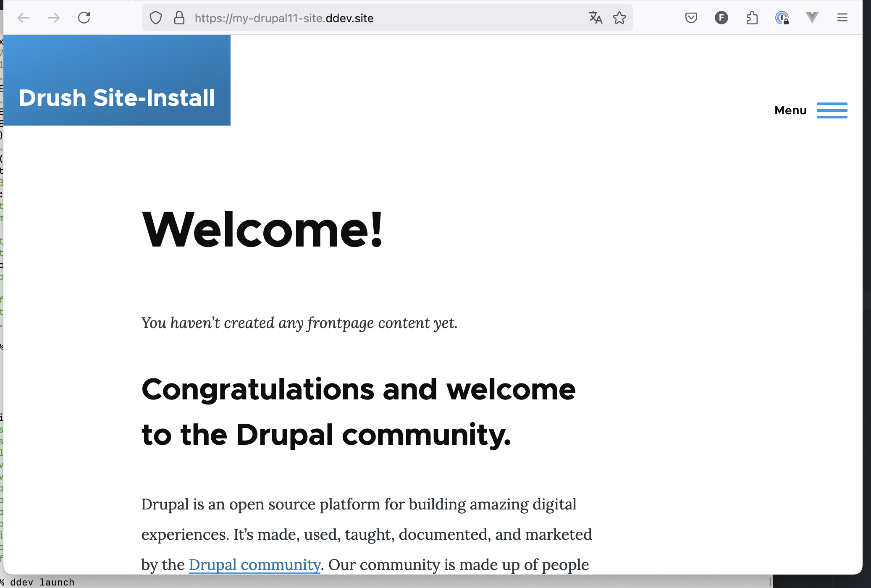Save page to Pocket
Image resolution: width=871 pixels, height=588 pixels.
pos(691,18)
